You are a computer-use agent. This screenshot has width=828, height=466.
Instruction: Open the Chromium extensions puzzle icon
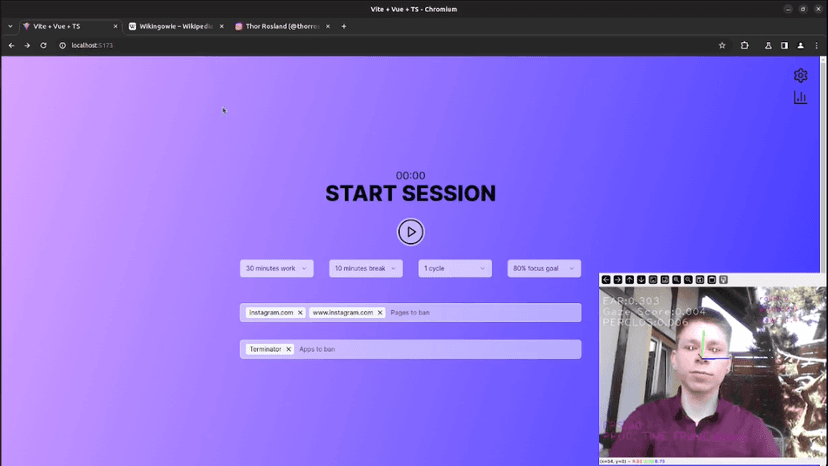click(x=744, y=45)
